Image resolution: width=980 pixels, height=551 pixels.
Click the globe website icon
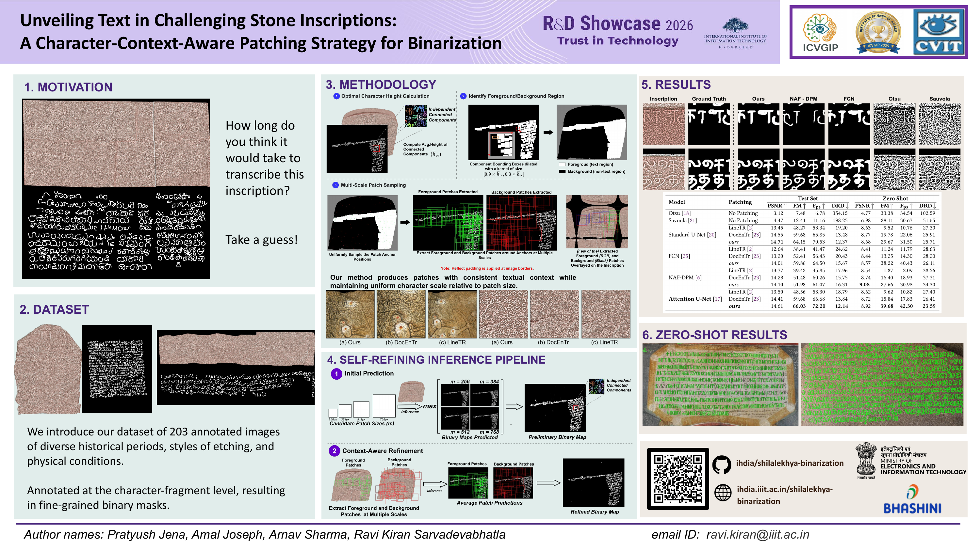point(723,493)
